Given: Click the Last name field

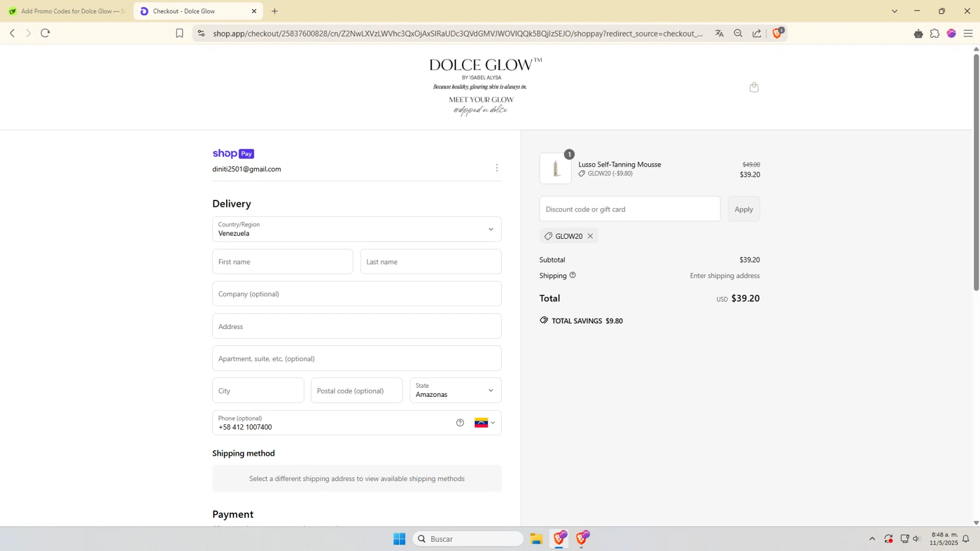Looking at the screenshot, I should click(431, 262).
